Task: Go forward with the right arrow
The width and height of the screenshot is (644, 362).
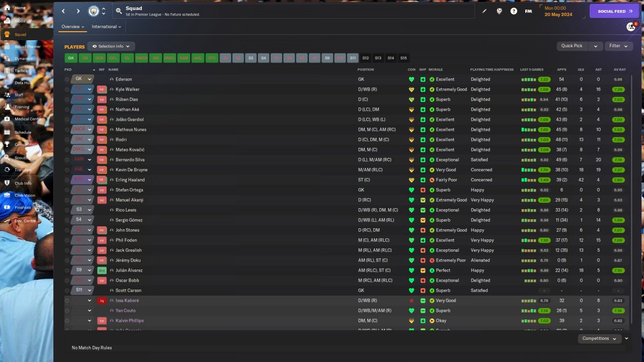Action: (78, 11)
